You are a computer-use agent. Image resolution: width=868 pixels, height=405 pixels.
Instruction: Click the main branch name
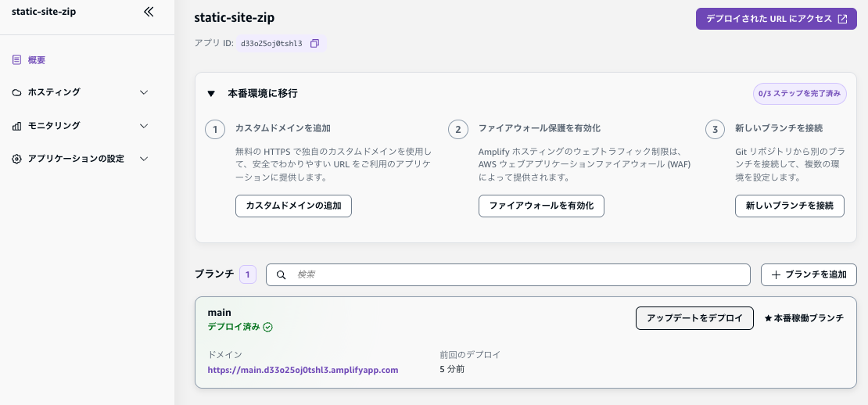click(x=219, y=314)
